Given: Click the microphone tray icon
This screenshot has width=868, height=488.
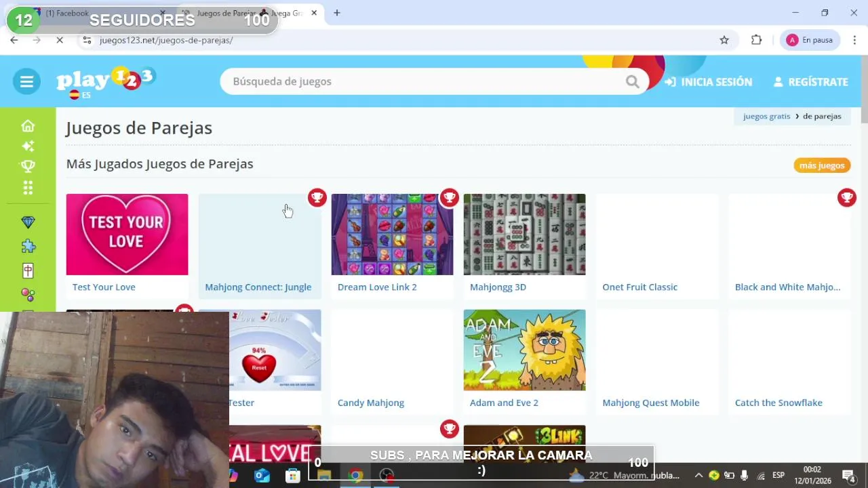Looking at the screenshot, I should 745,475.
